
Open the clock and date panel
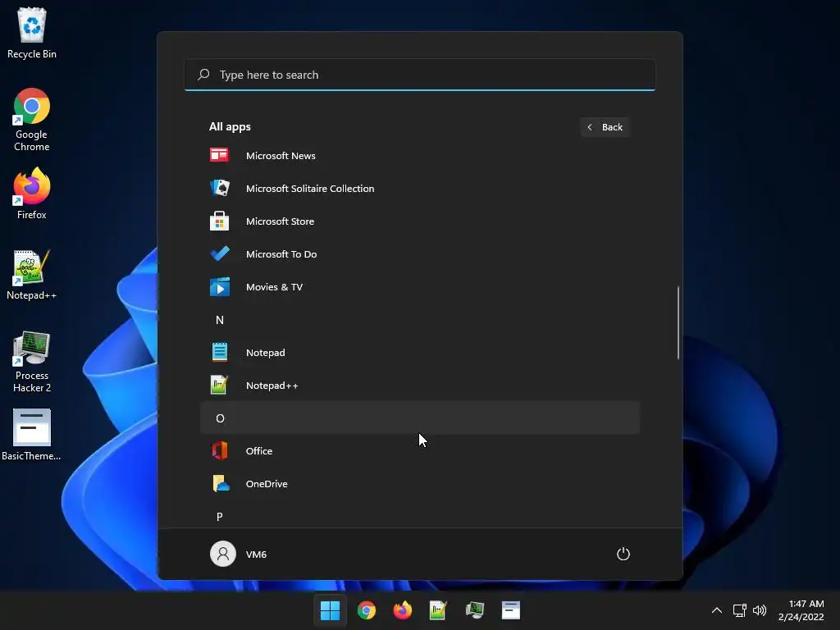[x=801, y=610]
